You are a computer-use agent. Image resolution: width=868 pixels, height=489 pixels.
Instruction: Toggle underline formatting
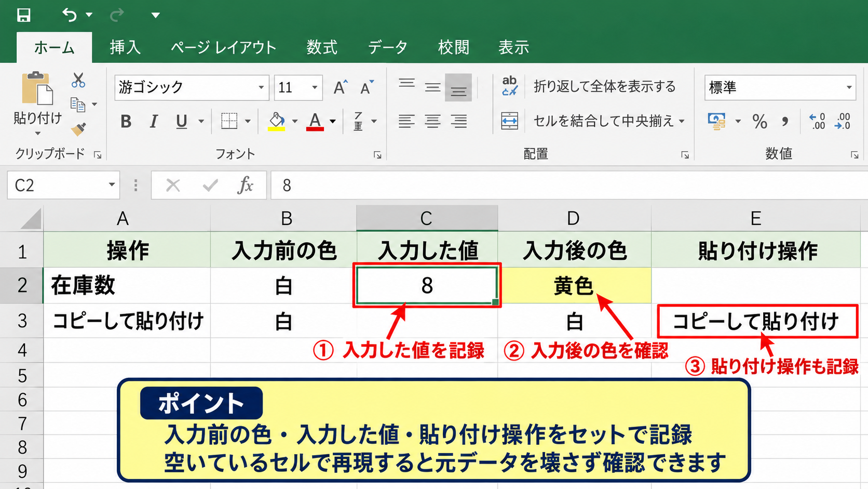coord(181,122)
